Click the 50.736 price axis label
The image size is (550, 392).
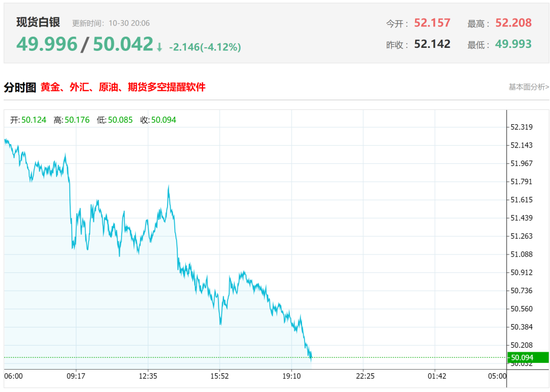(522, 291)
